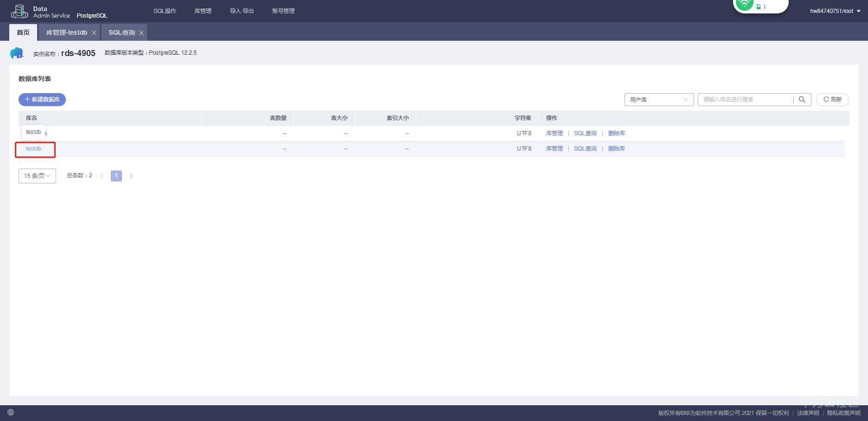
Task: Open the testdb database name link
Action: pos(33,149)
